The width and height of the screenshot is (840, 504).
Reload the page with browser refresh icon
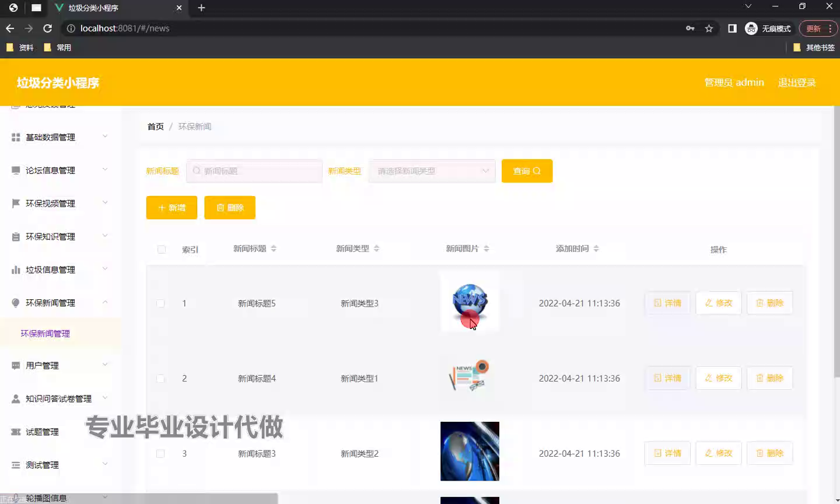(x=48, y=28)
